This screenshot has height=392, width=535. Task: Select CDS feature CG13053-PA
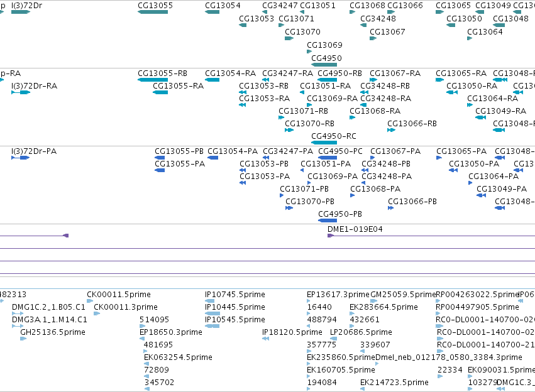(x=243, y=183)
